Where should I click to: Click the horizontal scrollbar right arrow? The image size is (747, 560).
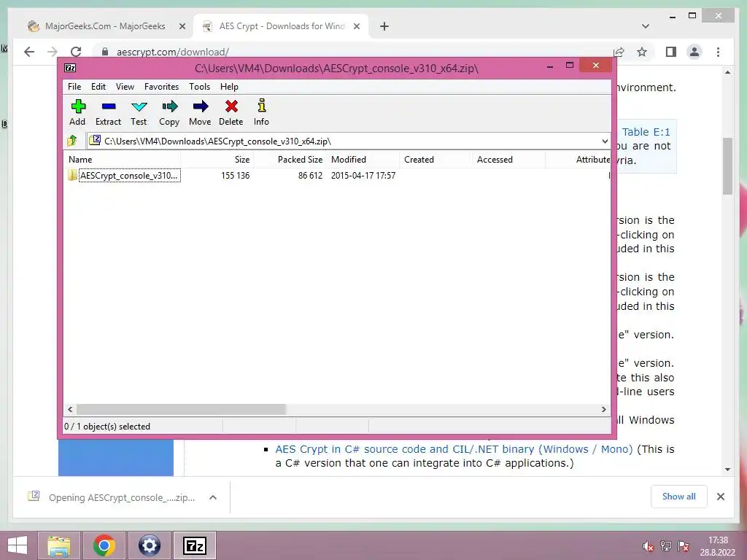[603, 409]
